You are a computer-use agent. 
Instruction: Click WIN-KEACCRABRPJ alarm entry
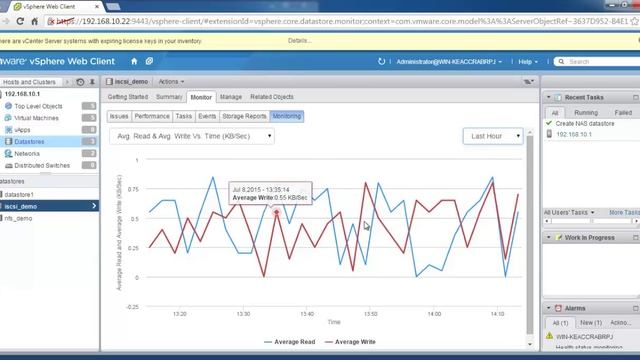tap(584, 337)
